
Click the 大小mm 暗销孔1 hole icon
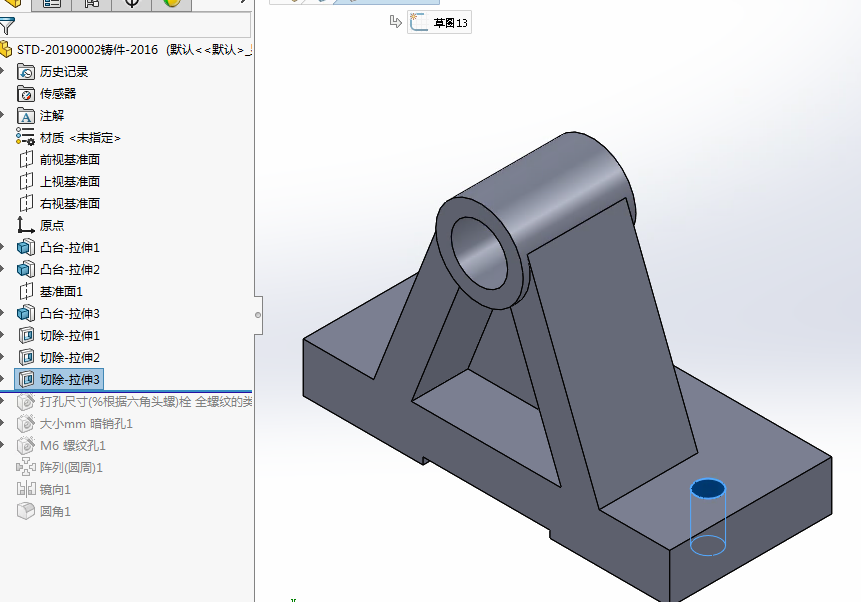(26, 423)
